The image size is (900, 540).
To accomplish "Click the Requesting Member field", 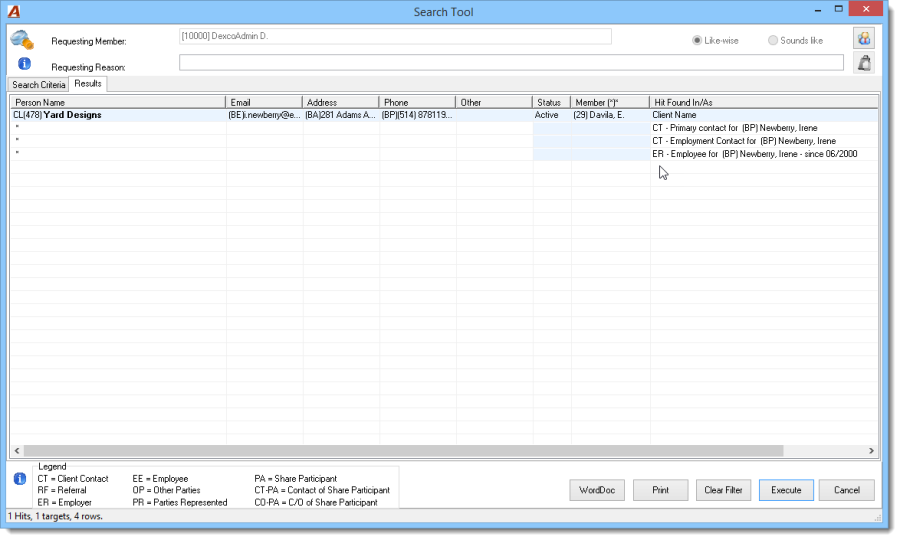I will 395,36.
